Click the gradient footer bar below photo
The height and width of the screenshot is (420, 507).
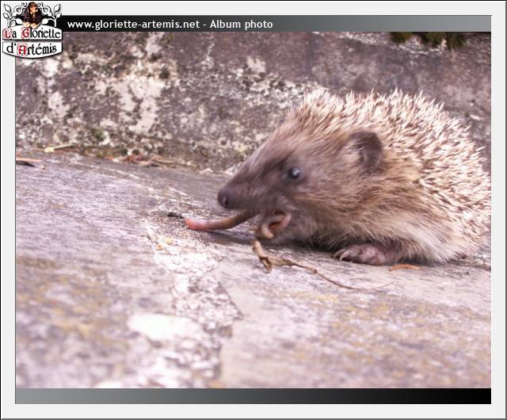coord(253,395)
